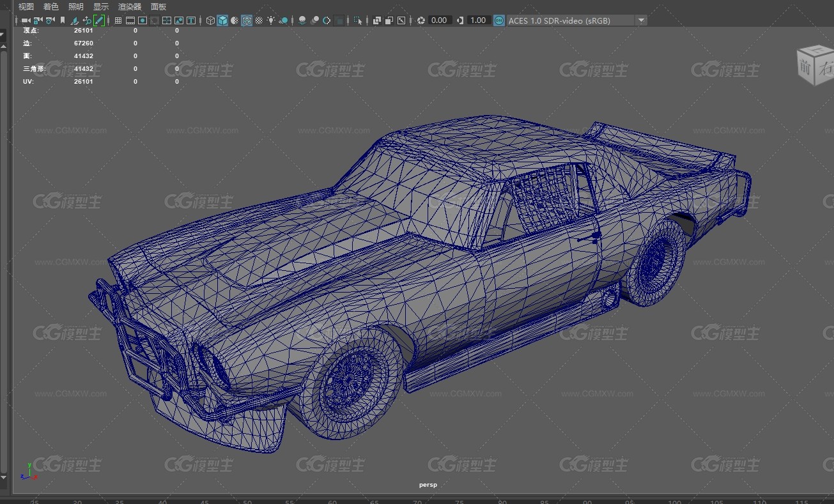Click the gamma value field 1.00
Viewport: 834px width, 504px height.
[479, 20]
